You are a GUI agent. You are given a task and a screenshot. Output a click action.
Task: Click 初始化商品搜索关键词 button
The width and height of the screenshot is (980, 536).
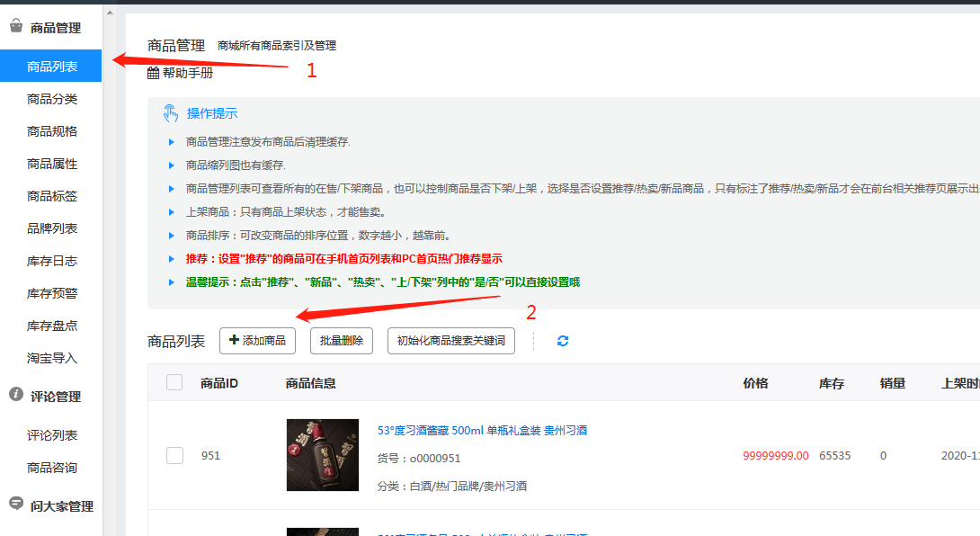pyautogui.click(x=450, y=341)
